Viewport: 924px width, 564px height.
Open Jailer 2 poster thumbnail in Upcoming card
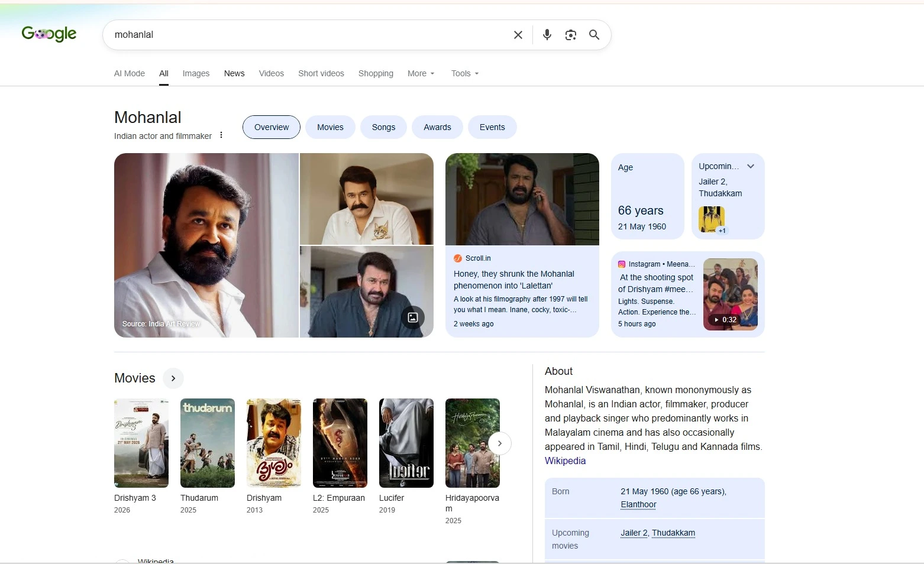pos(712,219)
